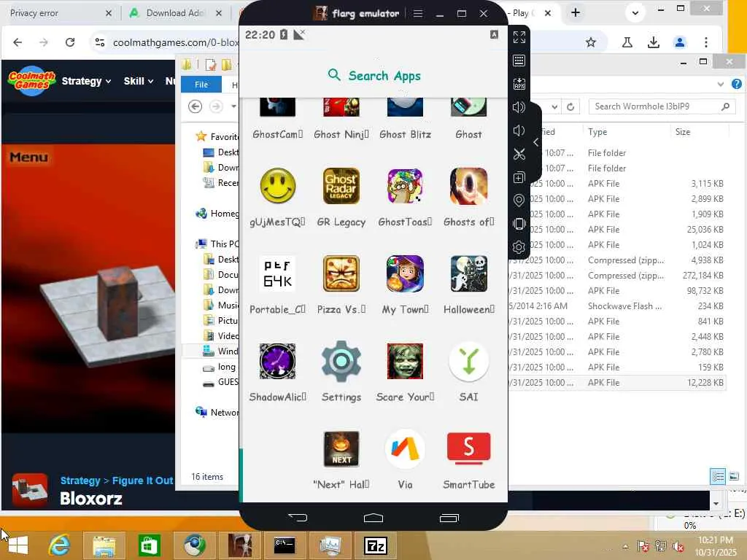Follow the Strategy breadcrumb link
This screenshot has width=747, height=560.
click(x=80, y=481)
